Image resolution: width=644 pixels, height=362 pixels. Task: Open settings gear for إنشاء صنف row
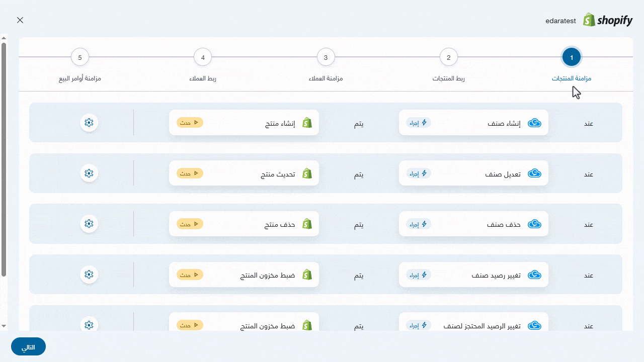tap(89, 122)
